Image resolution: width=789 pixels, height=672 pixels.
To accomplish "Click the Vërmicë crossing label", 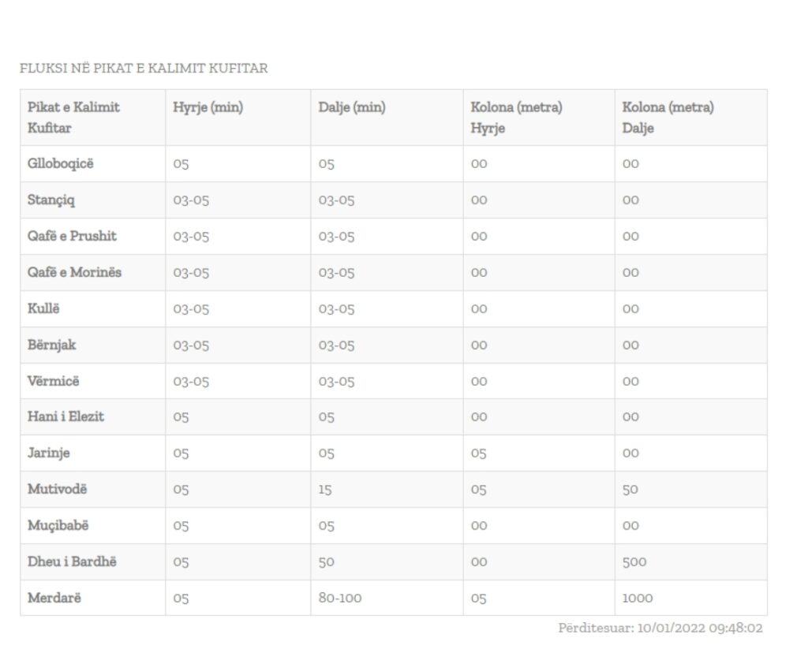I will tap(54, 381).
